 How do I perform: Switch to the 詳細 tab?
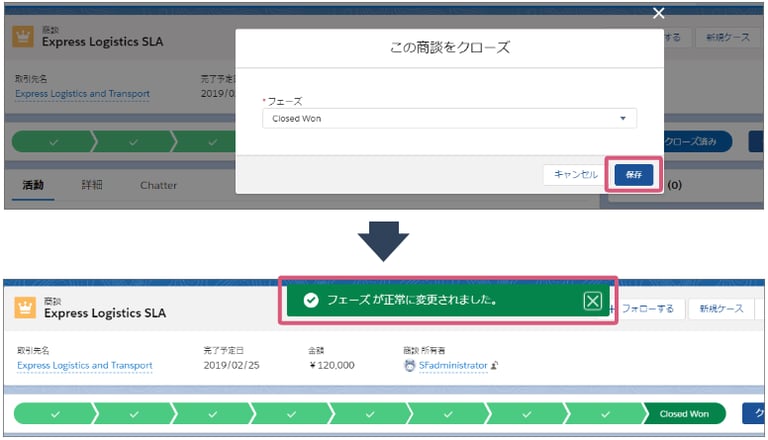92,185
